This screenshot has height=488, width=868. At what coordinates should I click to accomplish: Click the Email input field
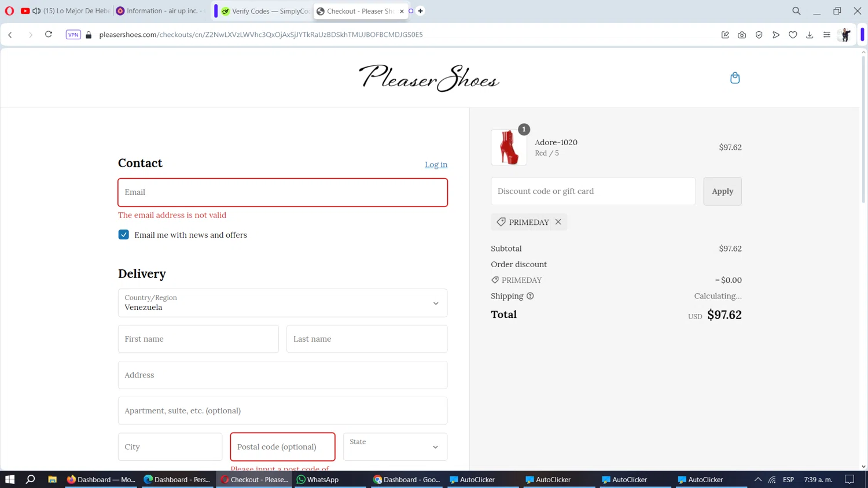(x=282, y=193)
